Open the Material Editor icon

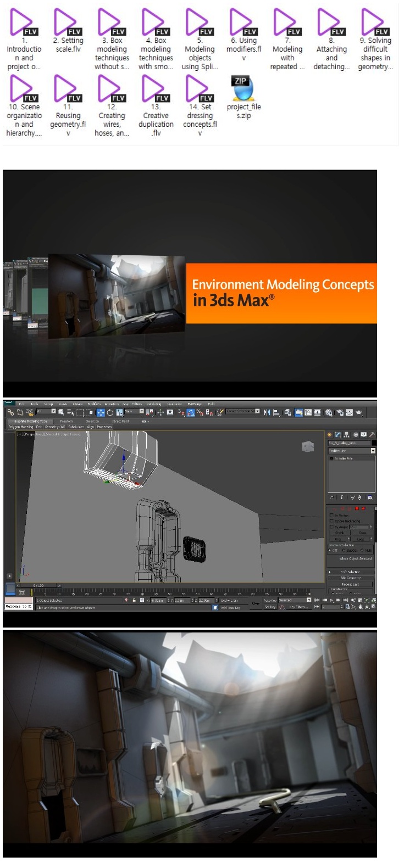328,412
